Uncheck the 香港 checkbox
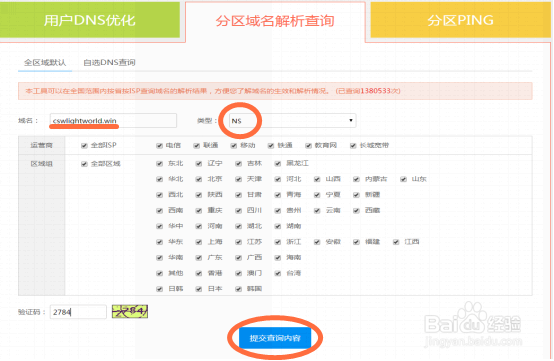554x361 pixels. coord(199,273)
